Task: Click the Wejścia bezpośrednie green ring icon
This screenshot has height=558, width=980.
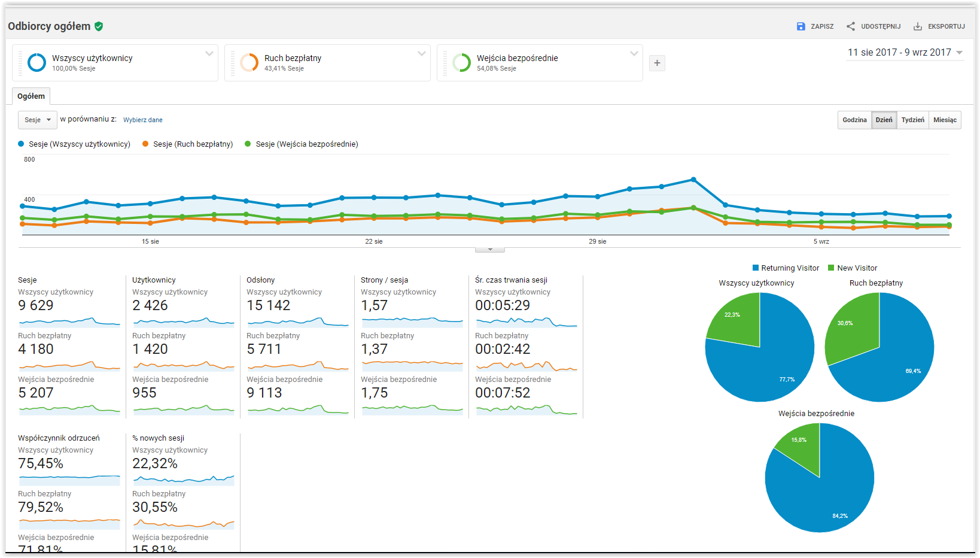Action: point(461,62)
